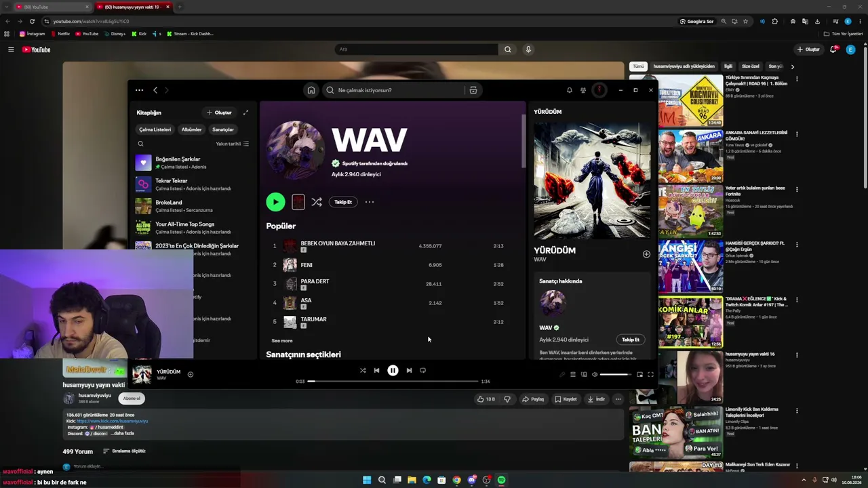Screen dimensions: 868x488
Task: Select the 'FENI' track row
Action: (x=392, y=265)
